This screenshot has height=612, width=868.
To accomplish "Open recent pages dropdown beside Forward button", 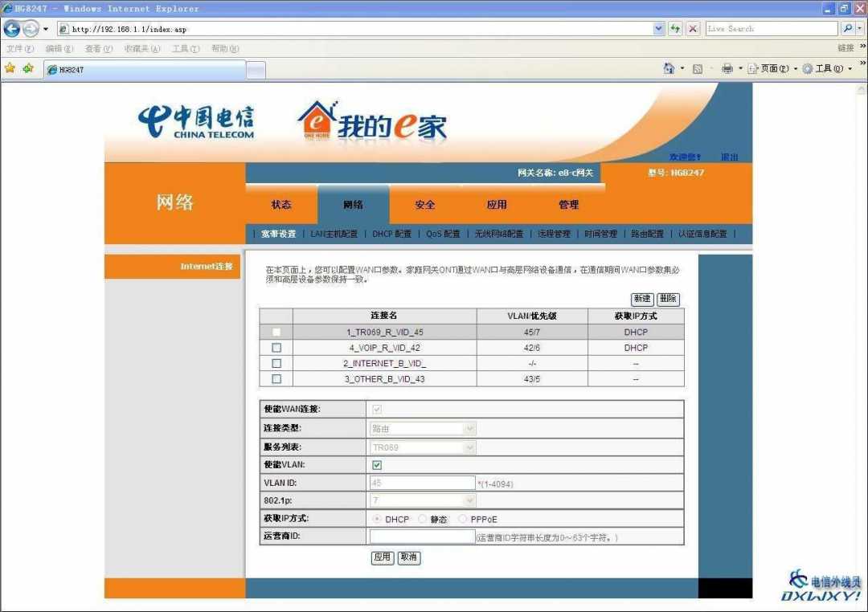I will [x=46, y=29].
